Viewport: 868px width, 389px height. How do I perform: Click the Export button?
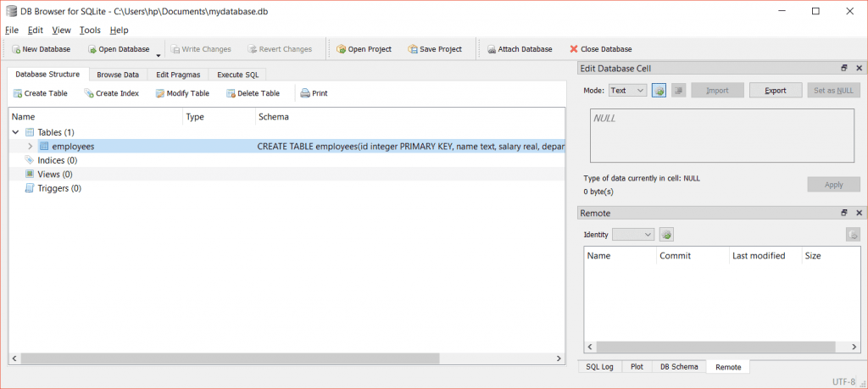point(776,90)
